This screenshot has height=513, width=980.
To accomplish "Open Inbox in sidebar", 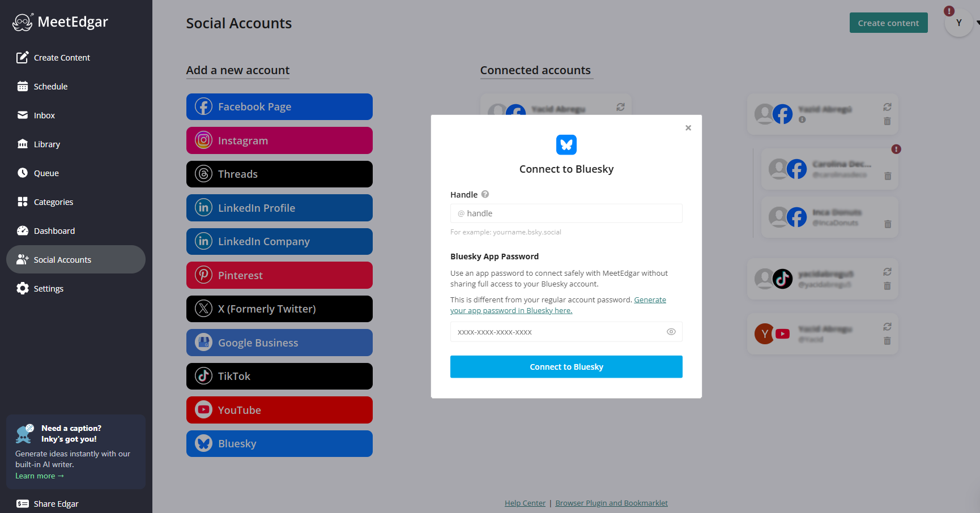I will pos(76,115).
